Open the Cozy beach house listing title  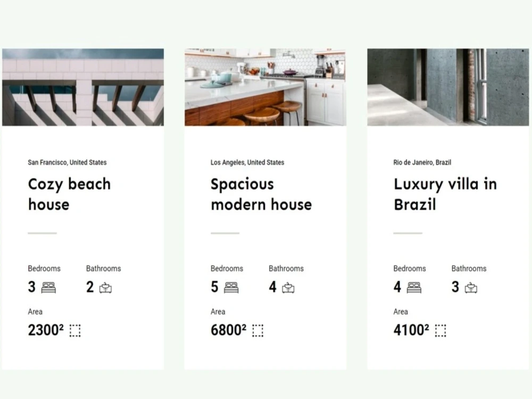[69, 194]
